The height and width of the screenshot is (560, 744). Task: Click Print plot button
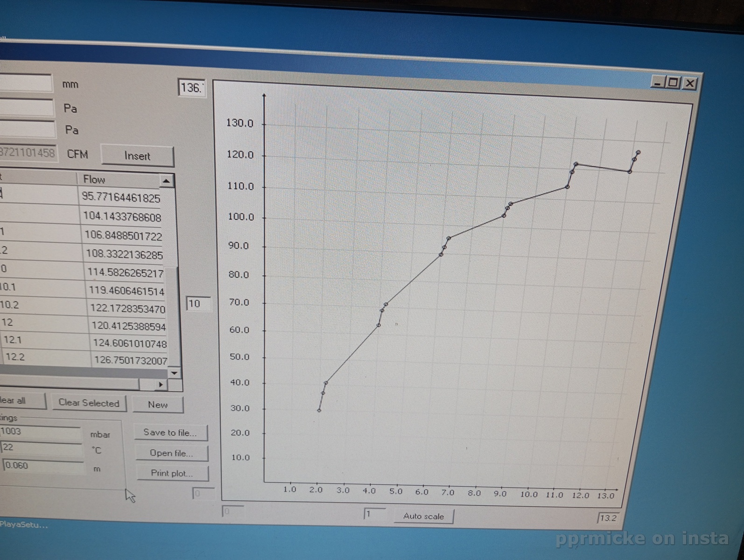click(x=172, y=473)
